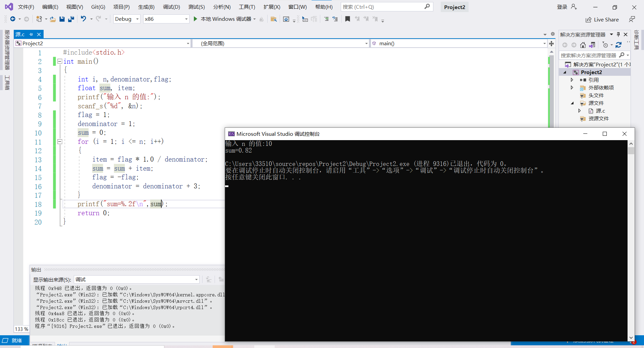This screenshot has height=348, width=644.
Task: Click the editor settings gear icon
Action: point(553,34)
